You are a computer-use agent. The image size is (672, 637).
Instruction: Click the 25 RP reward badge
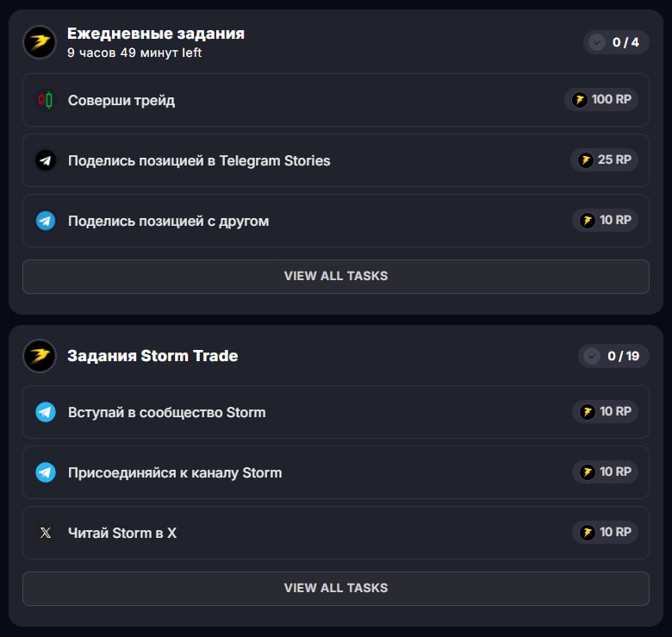(x=604, y=160)
